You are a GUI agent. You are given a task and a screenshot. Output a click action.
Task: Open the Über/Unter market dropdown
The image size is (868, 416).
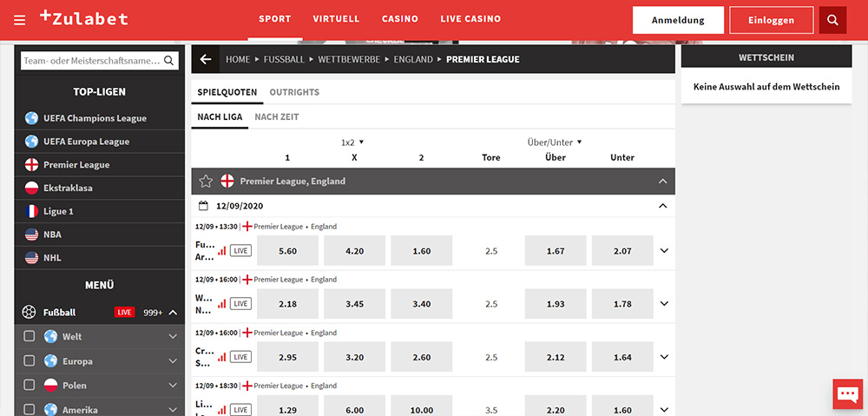pos(555,142)
